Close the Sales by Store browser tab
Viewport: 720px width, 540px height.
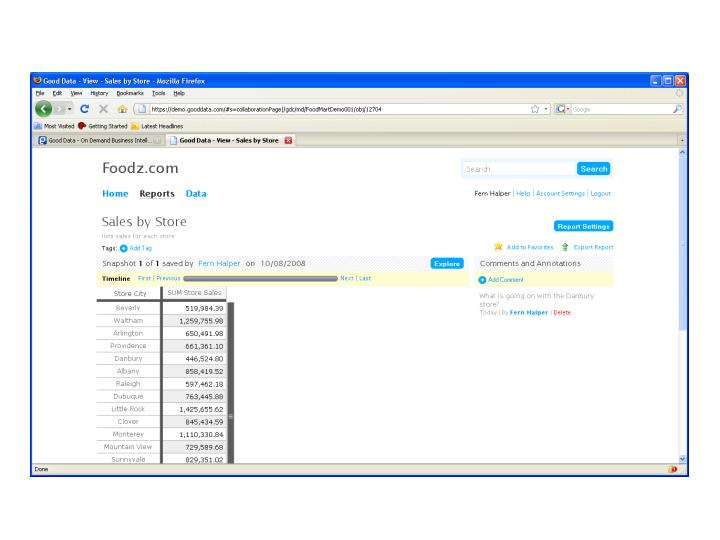point(289,140)
